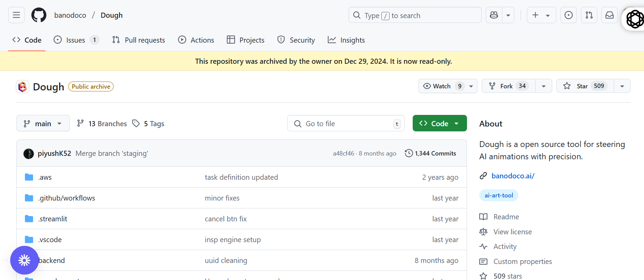Click the .streamlit folder icon

click(29, 219)
